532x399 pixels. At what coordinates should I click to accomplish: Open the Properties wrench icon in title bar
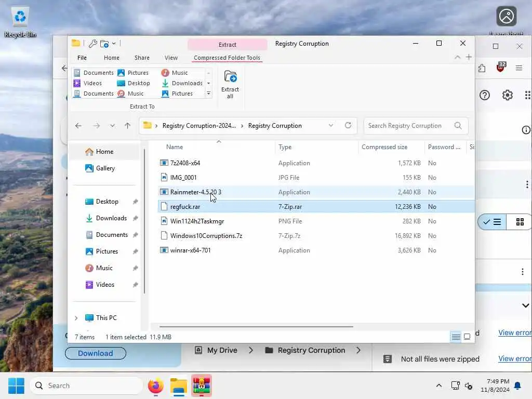coord(92,44)
